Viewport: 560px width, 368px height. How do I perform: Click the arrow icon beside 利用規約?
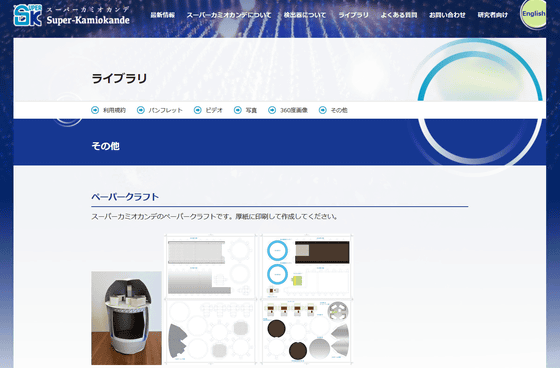95,110
